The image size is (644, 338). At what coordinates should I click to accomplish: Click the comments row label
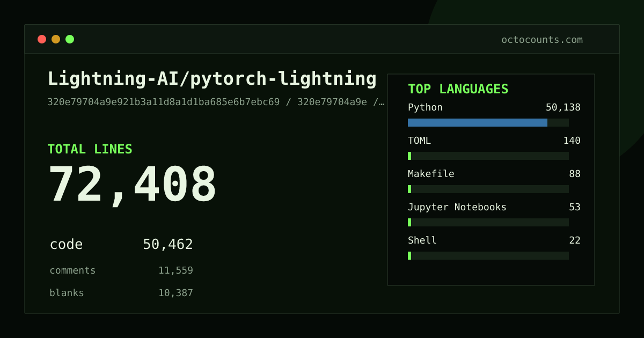pyautogui.click(x=72, y=270)
